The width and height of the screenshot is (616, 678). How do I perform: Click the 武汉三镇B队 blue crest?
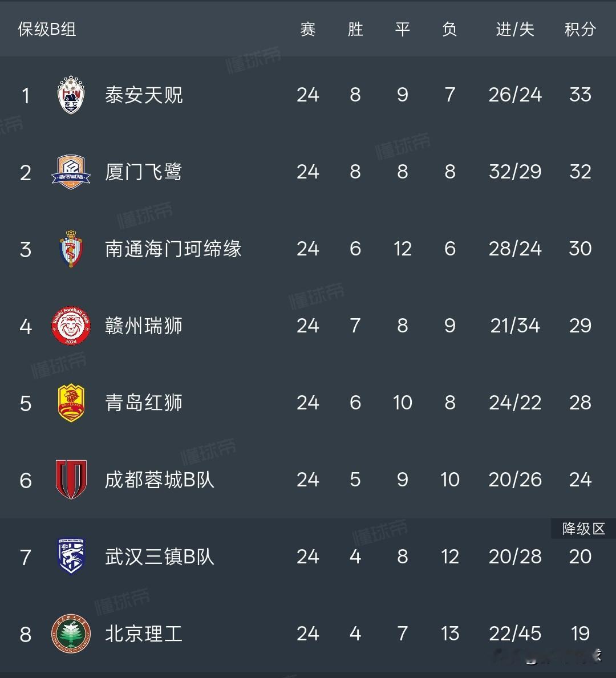tap(71, 557)
